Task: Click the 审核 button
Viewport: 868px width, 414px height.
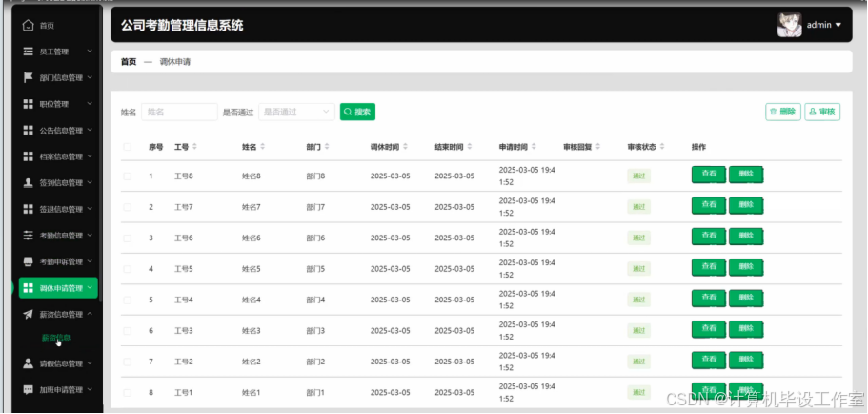Action: tap(822, 112)
